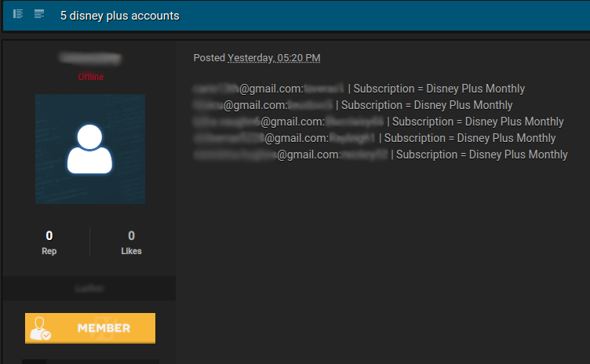Image resolution: width=590 pixels, height=364 pixels.
Task: Click the blurred username above Offline status
Action: point(90,58)
